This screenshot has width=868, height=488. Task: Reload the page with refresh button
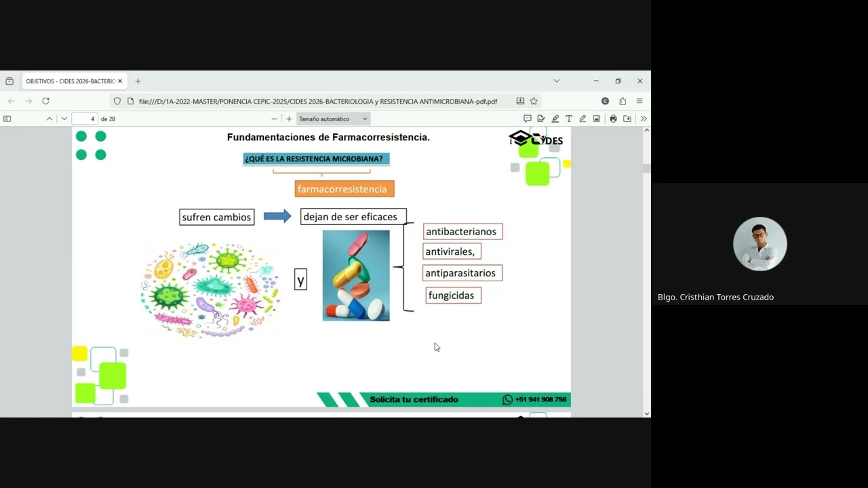coord(45,101)
